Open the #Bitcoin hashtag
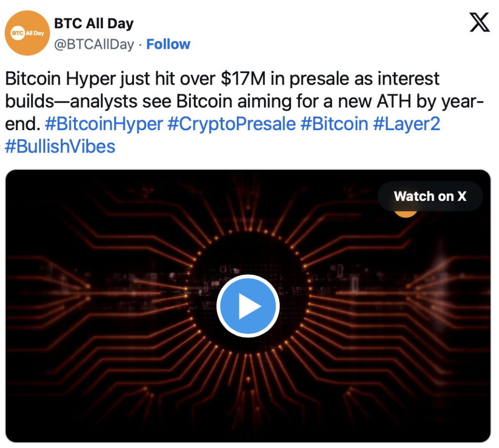The height and width of the screenshot is (448, 499). pyautogui.click(x=334, y=124)
